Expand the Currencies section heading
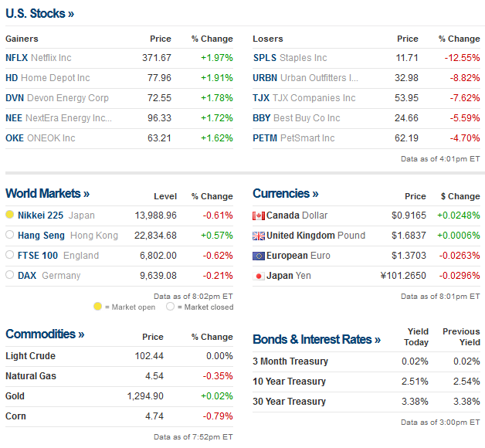 (285, 194)
